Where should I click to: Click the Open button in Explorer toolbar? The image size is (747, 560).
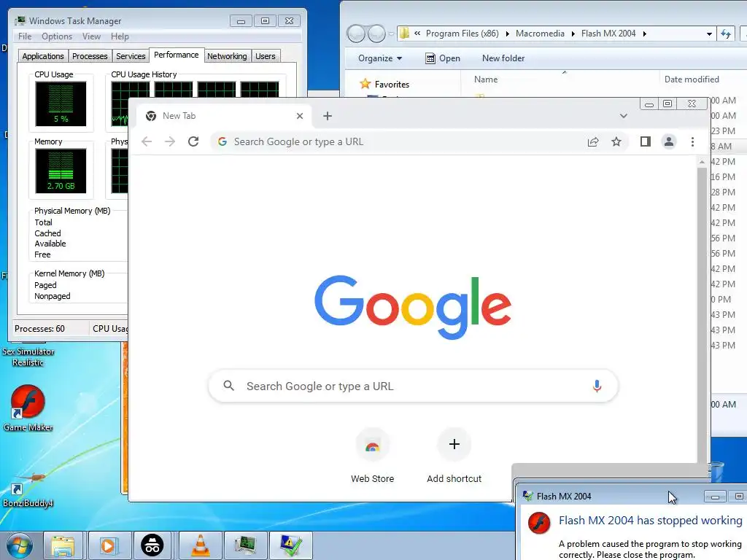[x=443, y=58]
